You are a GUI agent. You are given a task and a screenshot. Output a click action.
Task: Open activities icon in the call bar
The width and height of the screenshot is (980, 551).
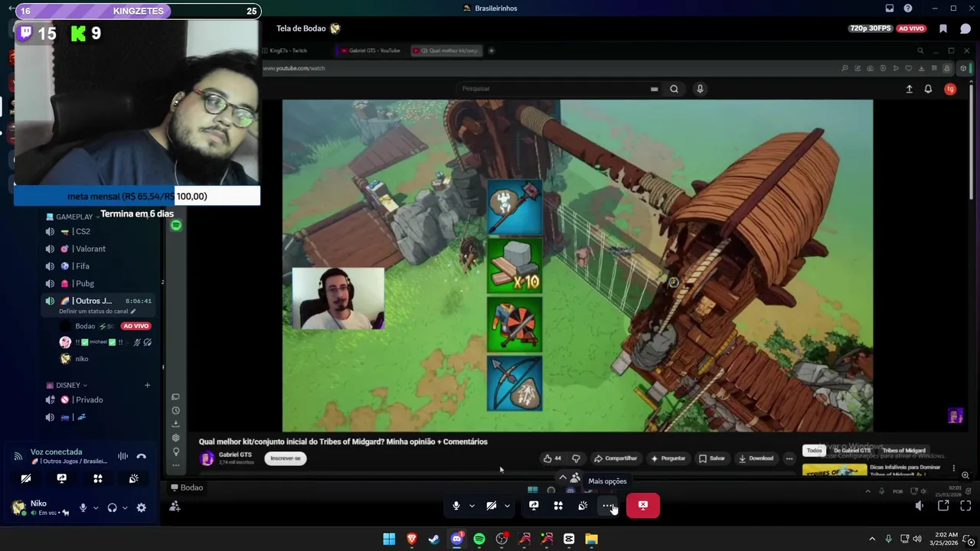coord(558,506)
